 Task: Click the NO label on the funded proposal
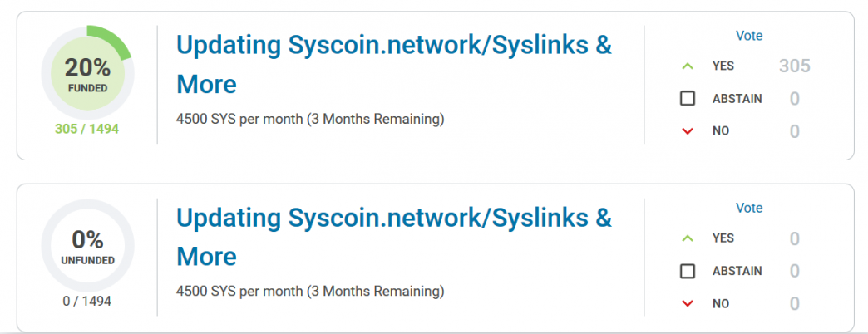point(720,131)
